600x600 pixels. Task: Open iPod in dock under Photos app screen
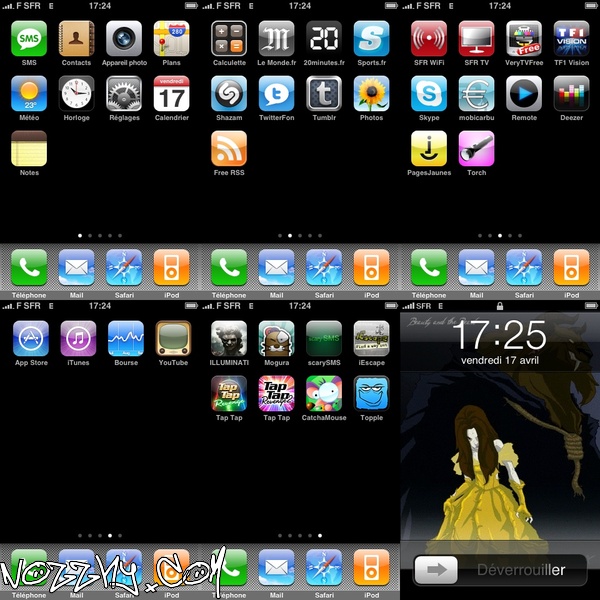point(371,267)
